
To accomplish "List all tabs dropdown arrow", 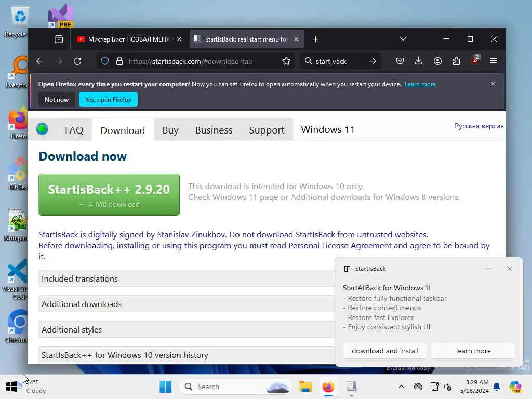I will pyautogui.click(x=403, y=39).
